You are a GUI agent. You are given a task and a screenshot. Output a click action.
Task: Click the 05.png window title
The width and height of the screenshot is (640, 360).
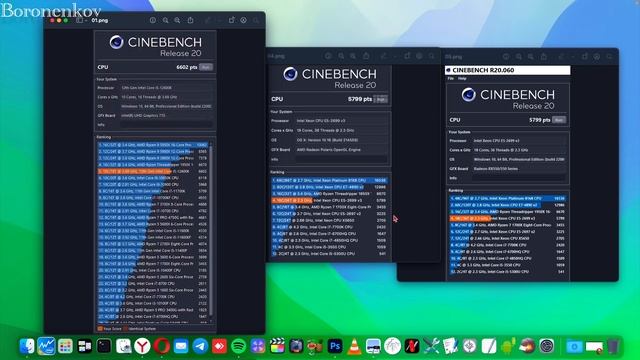[x=453, y=57]
